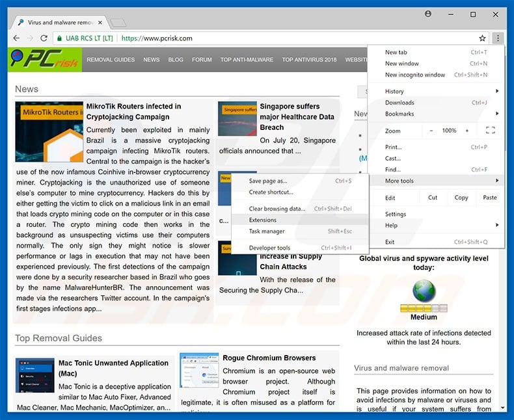Open a new tab with the tab button
Screen dimensions: 514x420
(118, 23)
